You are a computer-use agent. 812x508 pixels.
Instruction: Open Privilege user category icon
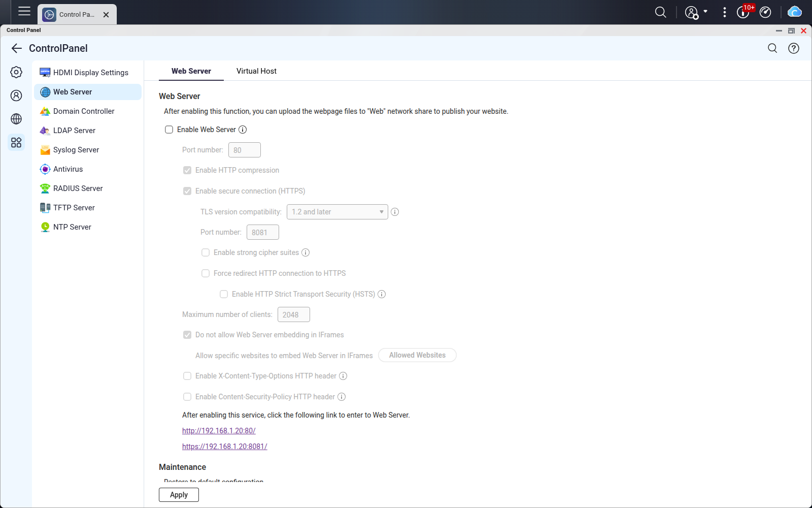[16, 96]
